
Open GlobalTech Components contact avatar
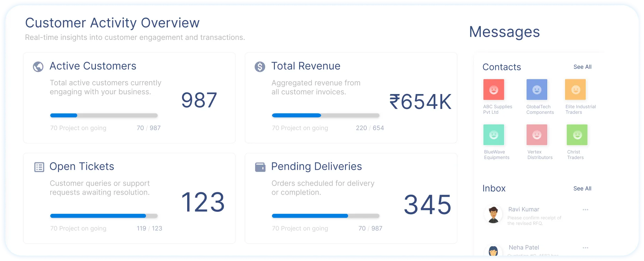pos(537,90)
